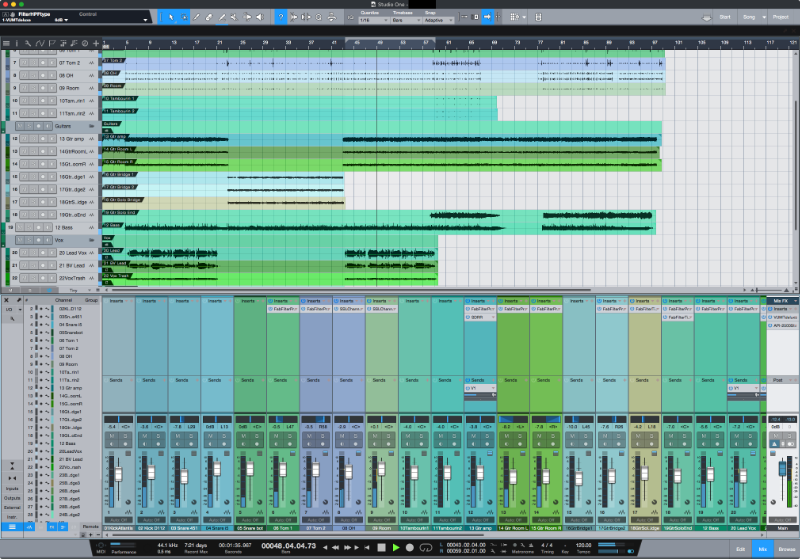Select 13 Gtr amp in the channel list
800x559 pixels.
pyautogui.click(x=68, y=389)
